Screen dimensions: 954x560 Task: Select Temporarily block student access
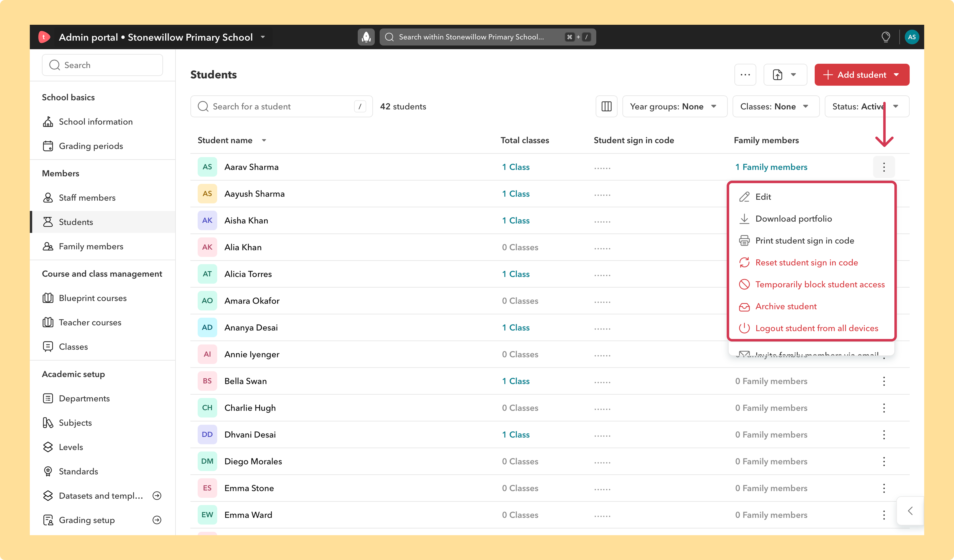[811, 285]
